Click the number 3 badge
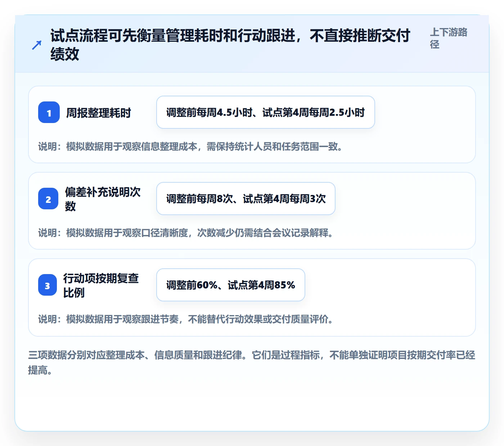 [x=48, y=285]
